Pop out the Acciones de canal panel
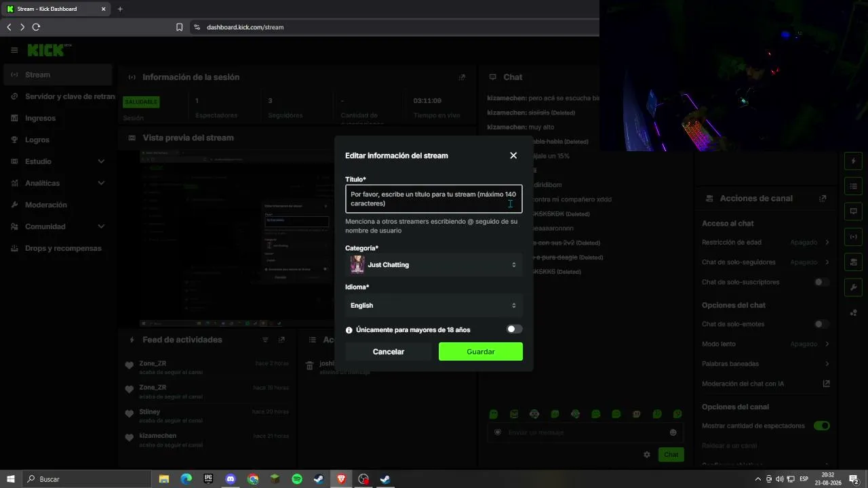The width and height of the screenshot is (868, 488). coord(823,199)
